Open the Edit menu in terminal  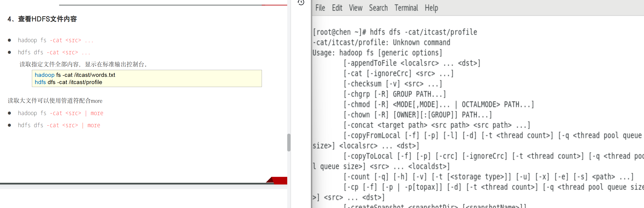(337, 8)
